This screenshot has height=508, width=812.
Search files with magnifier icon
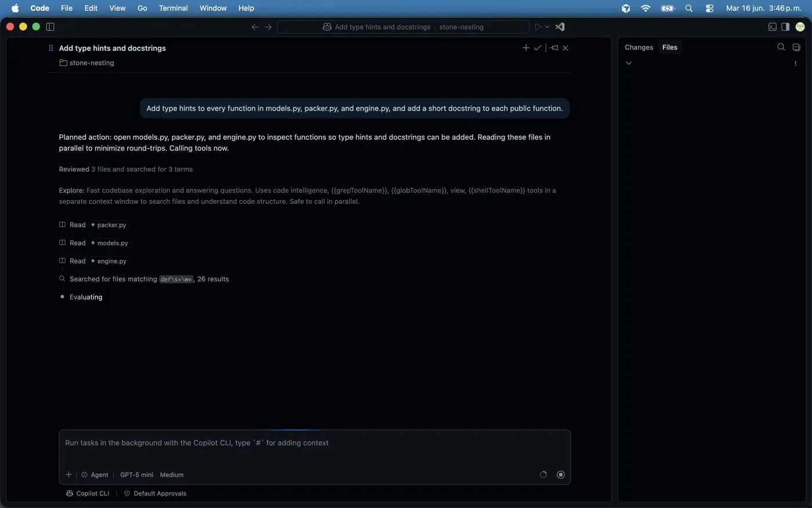point(781,47)
